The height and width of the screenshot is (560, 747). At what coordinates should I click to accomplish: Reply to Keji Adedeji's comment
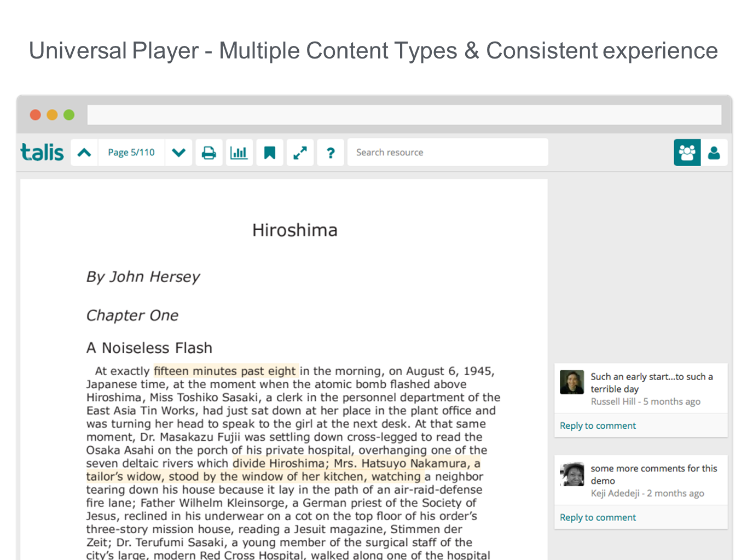coord(598,517)
